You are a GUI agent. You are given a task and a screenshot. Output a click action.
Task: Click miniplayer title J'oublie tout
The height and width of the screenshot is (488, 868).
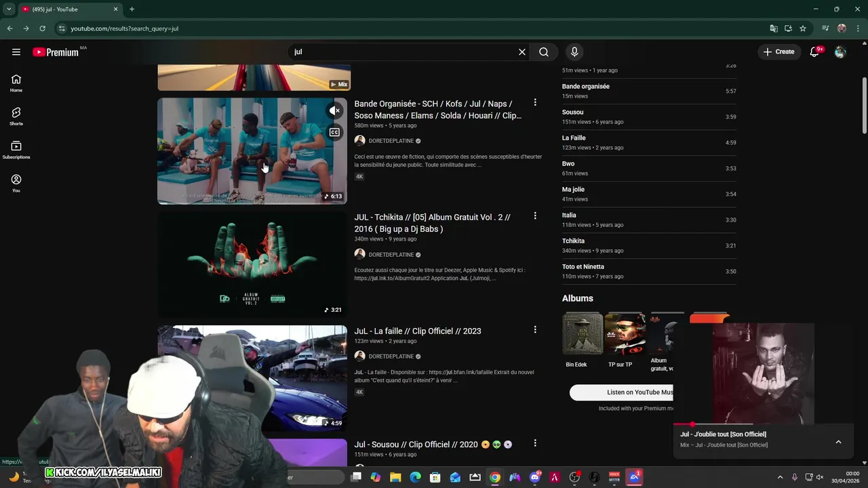[723, 434]
